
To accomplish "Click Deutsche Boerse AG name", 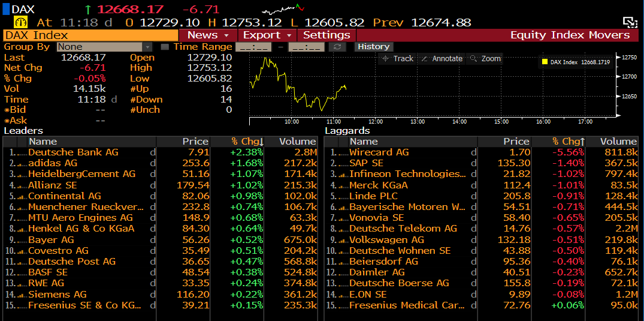I will coord(399,284).
